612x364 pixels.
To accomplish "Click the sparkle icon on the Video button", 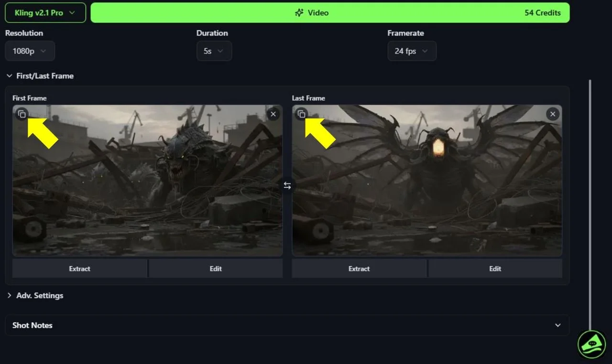I will click(300, 12).
